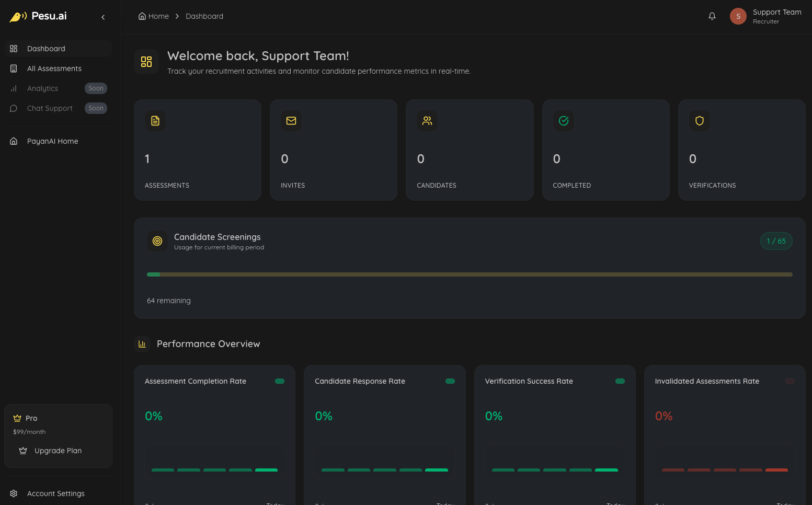The height and width of the screenshot is (505, 812).
Task: Click the Pesu.ai bird logo
Action: (18, 17)
